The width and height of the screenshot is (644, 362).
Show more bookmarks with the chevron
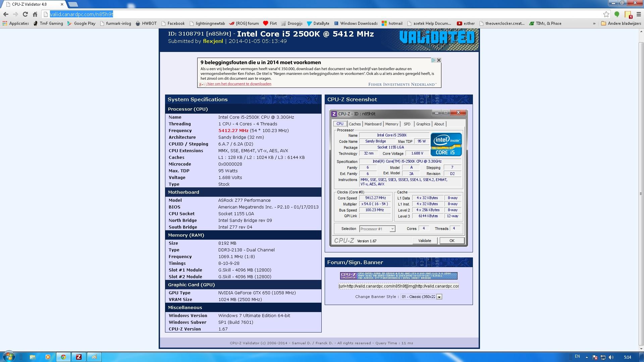594,23
